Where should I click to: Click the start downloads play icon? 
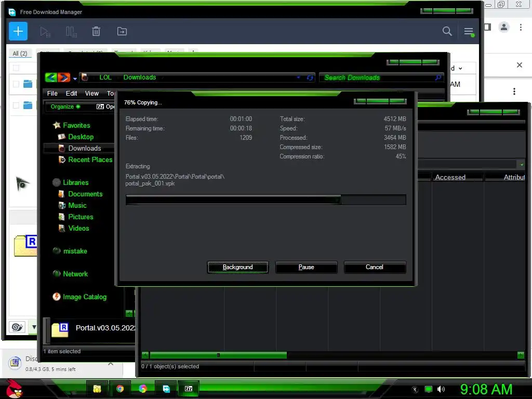(x=45, y=32)
